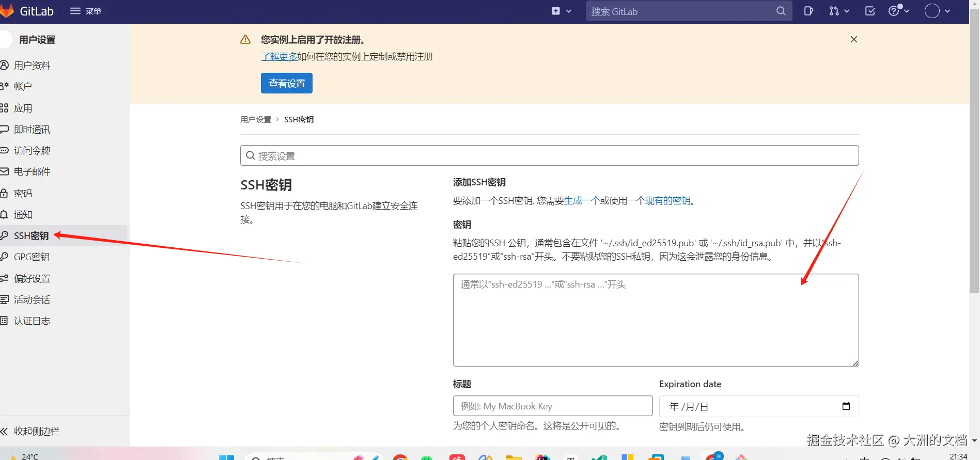Collapse sidebar with 收起侧边栏

tap(65, 431)
